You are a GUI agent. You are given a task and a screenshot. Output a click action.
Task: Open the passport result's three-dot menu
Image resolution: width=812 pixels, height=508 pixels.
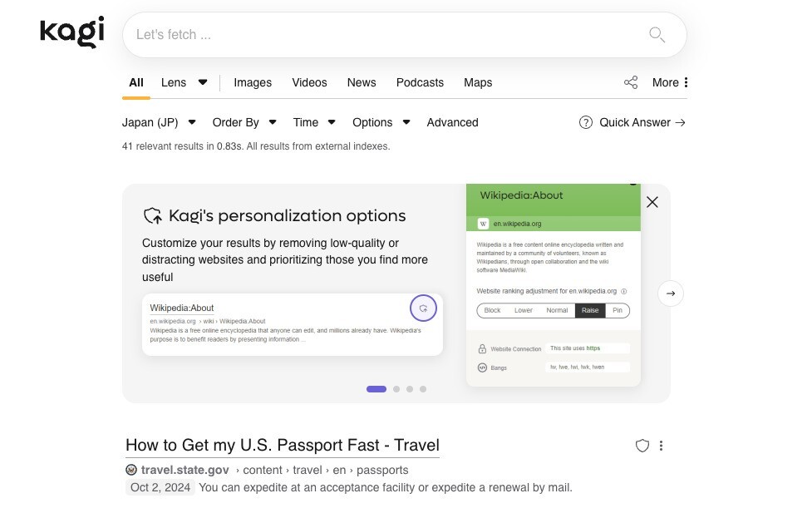[x=661, y=446]
